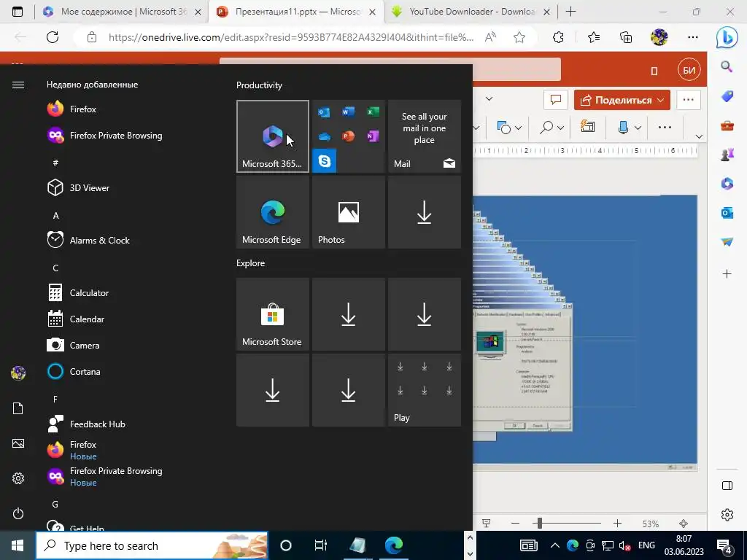Launch PowerPoint from the Office tile group
This screenshot has width=747, height=560.
click(x=348, y=136)
